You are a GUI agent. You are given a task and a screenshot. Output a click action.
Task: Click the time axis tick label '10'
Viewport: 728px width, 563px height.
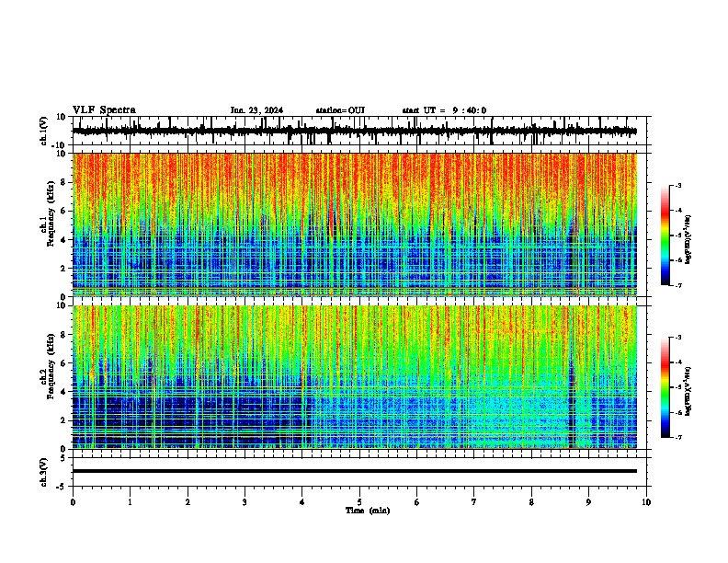pos(646,502)
